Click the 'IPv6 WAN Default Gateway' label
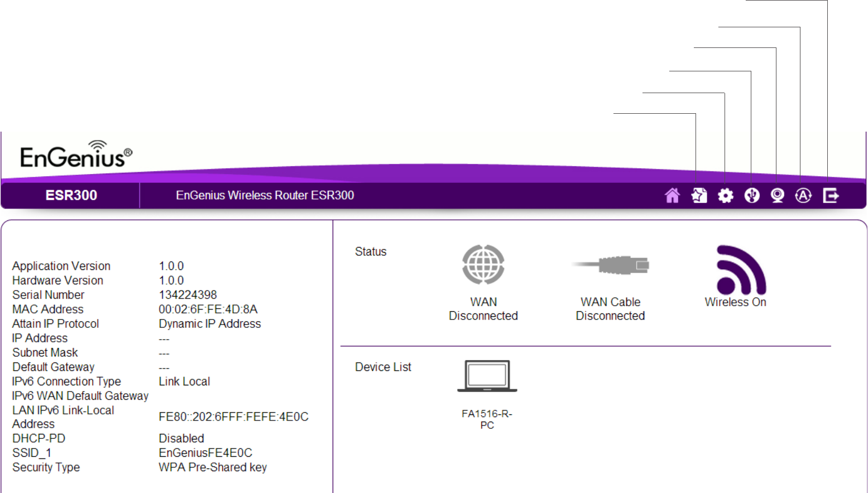868x493 pixels. tap(80, 396)
